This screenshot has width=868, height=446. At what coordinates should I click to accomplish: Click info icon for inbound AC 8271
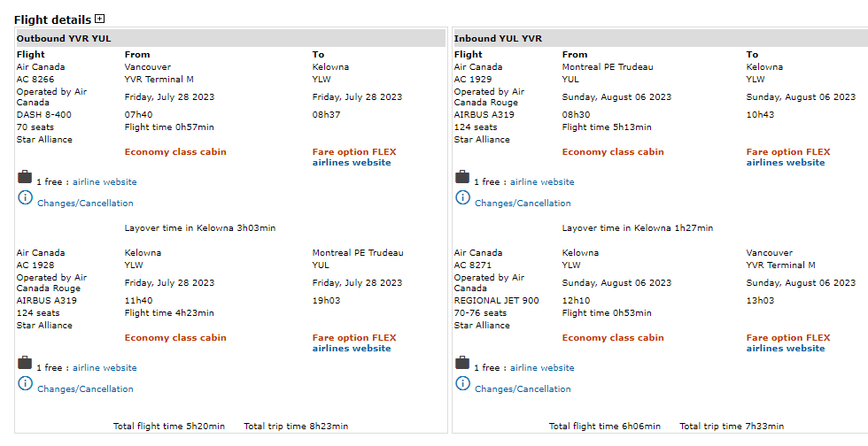click(462, 383)
